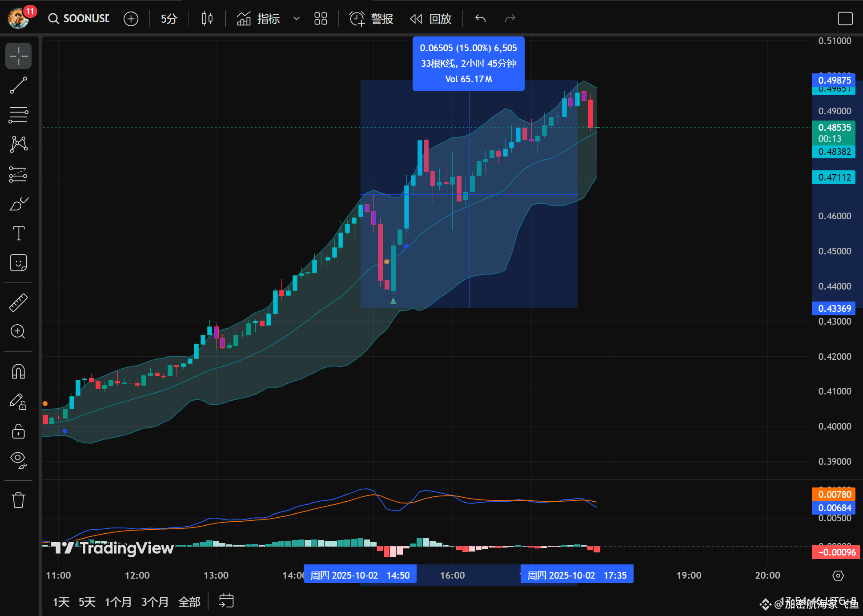Image resolution: width=863 pixels, height=616 pixels.
Task: Choose the ruler measure tool
Action: [x=18, y=302]
